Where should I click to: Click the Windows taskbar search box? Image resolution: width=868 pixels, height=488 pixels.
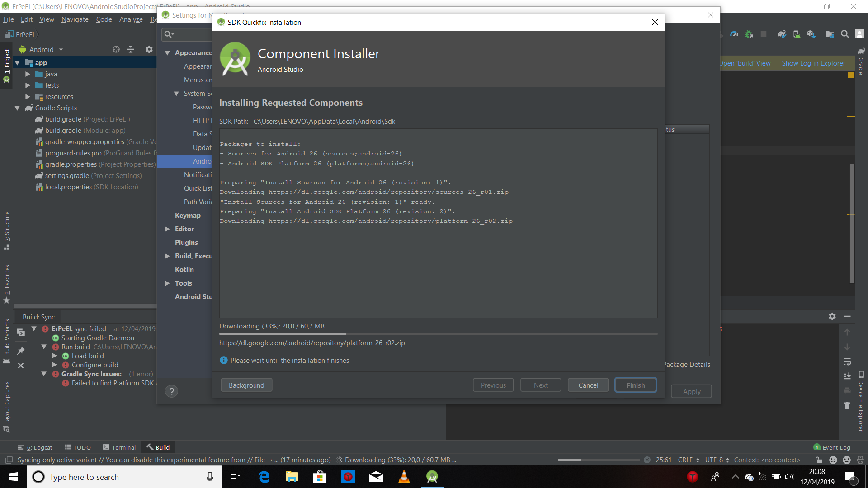point(124,477)
